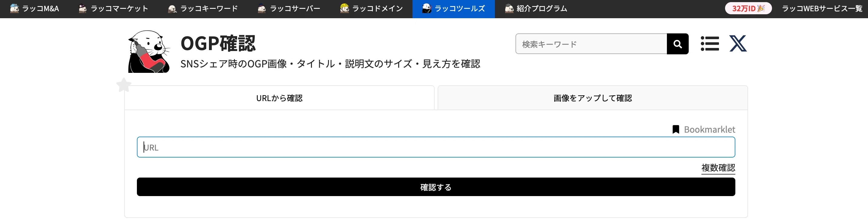This screenshot has height=224, width=868.
Task: Open ラッコキーワード in top navigation
Action: click(203, 9)
